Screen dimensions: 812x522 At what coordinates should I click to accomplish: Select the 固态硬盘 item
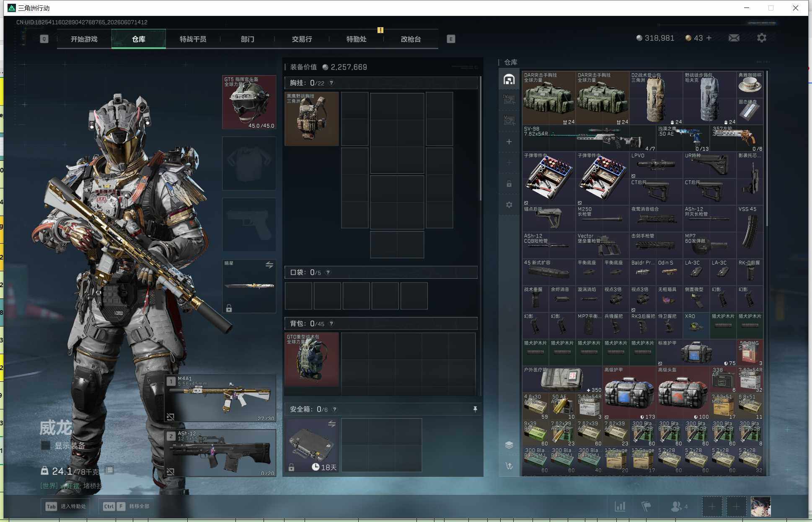(750, 111)
